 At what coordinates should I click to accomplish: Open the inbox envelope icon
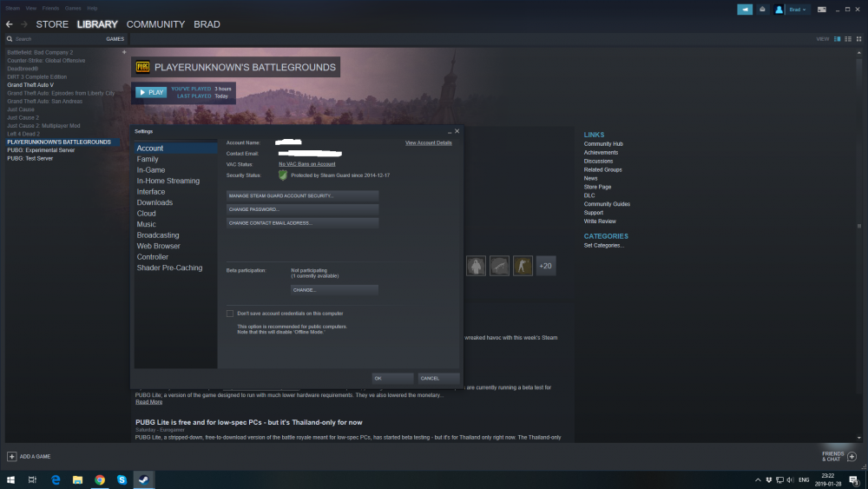point(762,10)
